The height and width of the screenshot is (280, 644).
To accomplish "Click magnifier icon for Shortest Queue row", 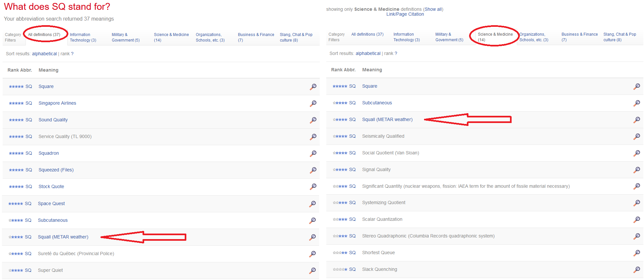I will (636, 253).
